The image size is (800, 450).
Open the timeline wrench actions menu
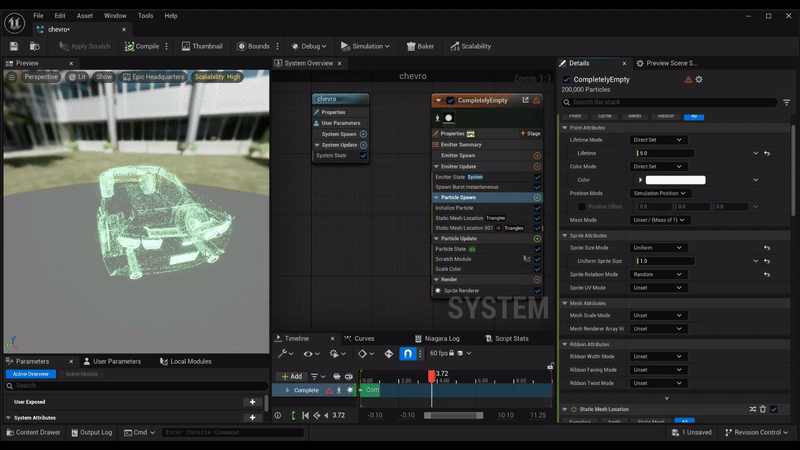click(285, 354)
